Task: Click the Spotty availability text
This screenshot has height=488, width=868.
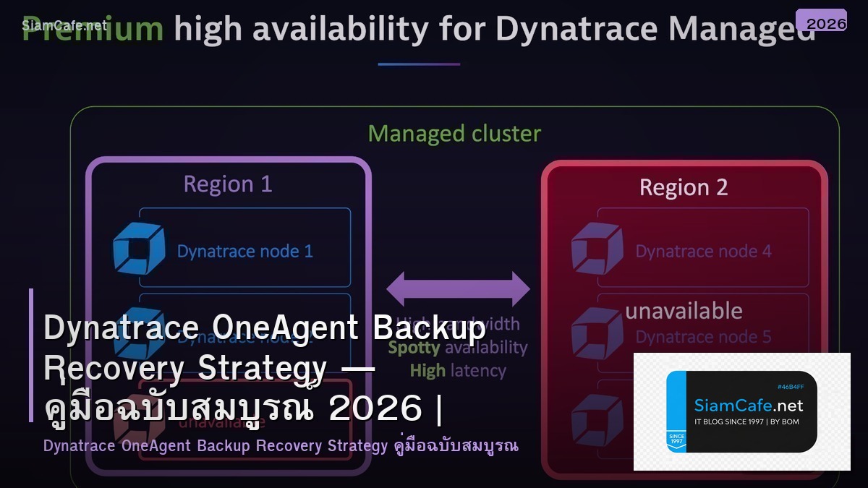Action: coord(459,348)
